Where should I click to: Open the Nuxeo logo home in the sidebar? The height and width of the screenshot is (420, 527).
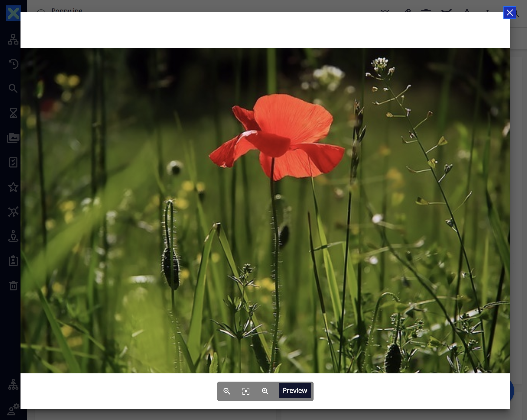pyautogui.click(x=13, y=13)
